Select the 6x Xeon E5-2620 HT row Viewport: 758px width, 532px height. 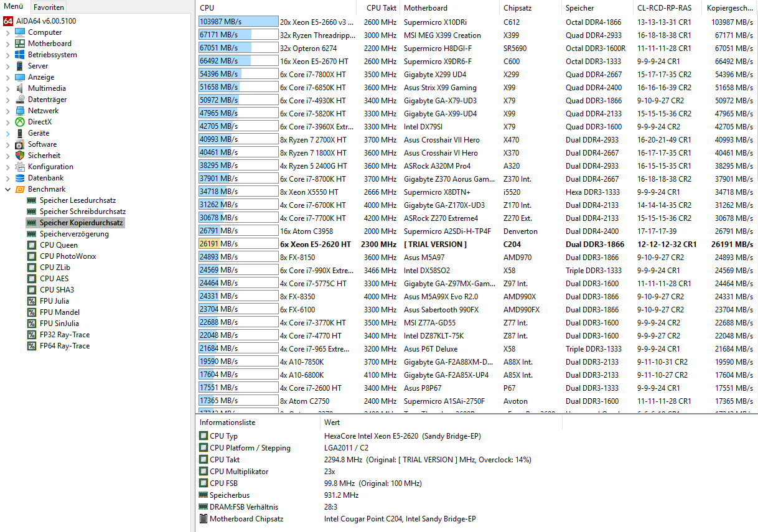pos(476,244)
